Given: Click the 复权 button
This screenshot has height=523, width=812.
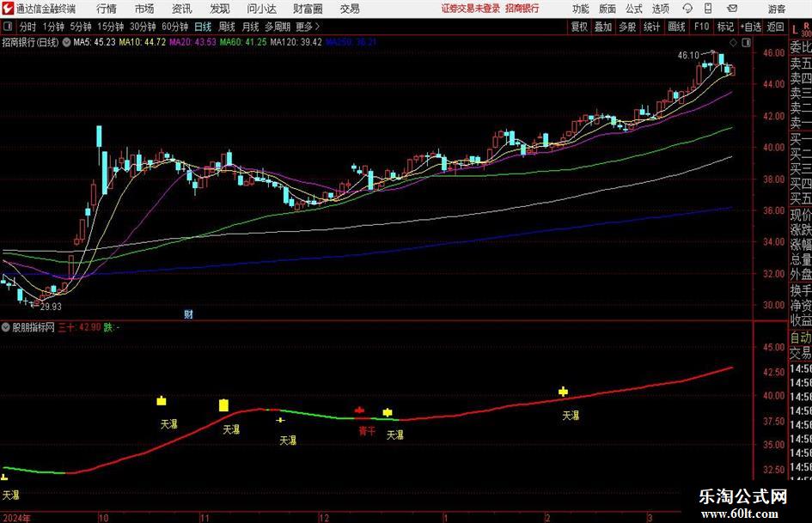Looking at the screenshot, I should tap(579, 27).
